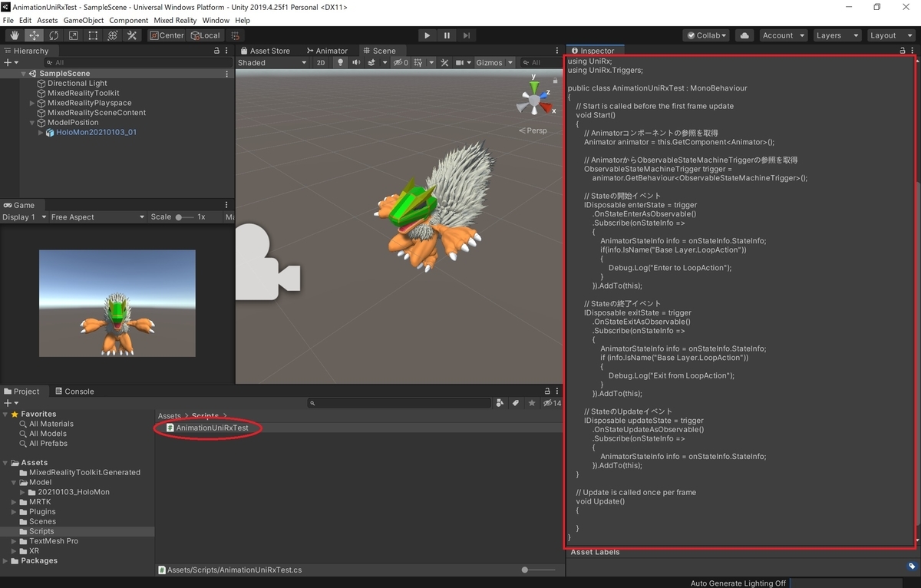Select the Transform tool
The height and width of the screenshot is (588, 921).
pyautogui.click(x=113, y=35)
